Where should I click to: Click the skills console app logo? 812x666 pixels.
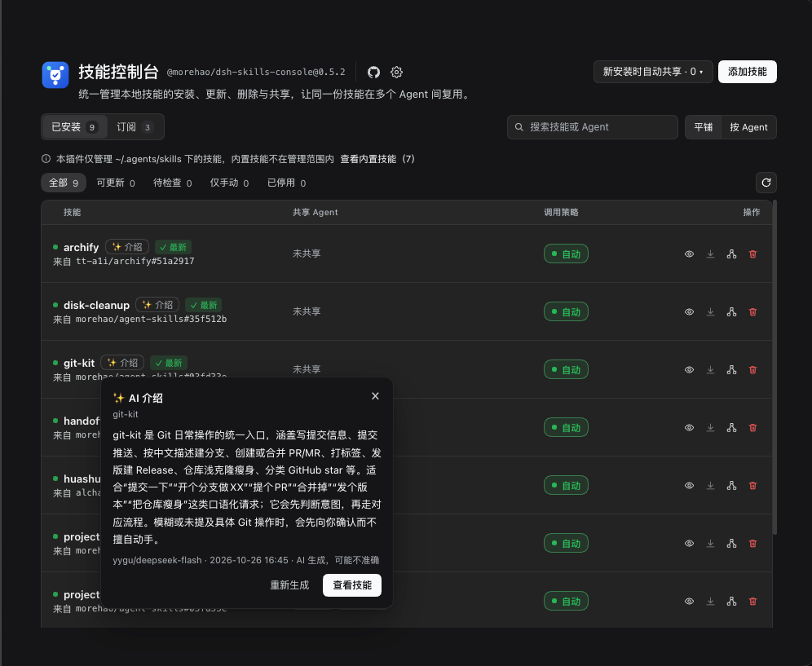click(55, 75)
